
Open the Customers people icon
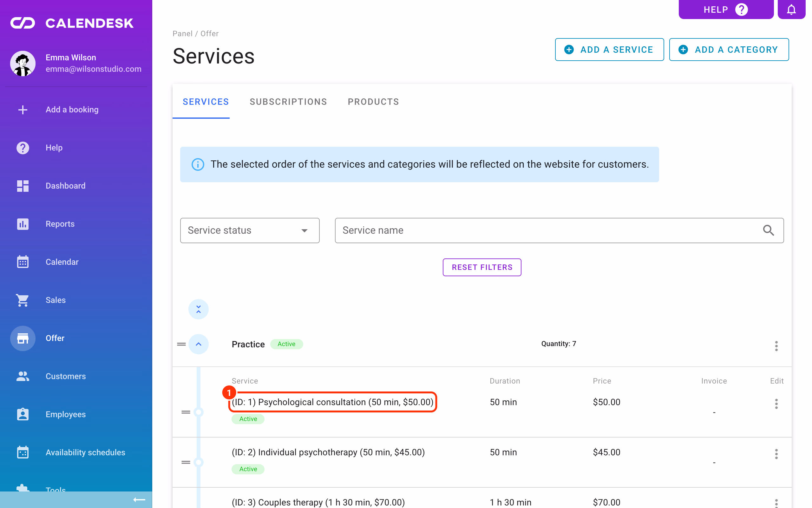[23, 376]
